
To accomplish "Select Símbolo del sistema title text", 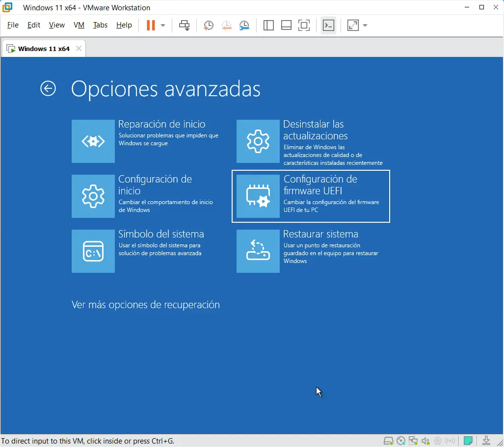I will coord(161,234).
